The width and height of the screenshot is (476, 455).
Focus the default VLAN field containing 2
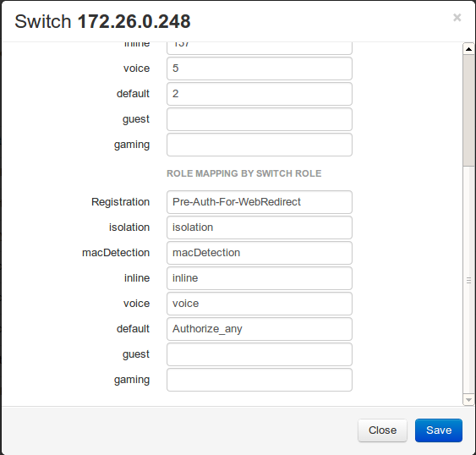(260, 94)
